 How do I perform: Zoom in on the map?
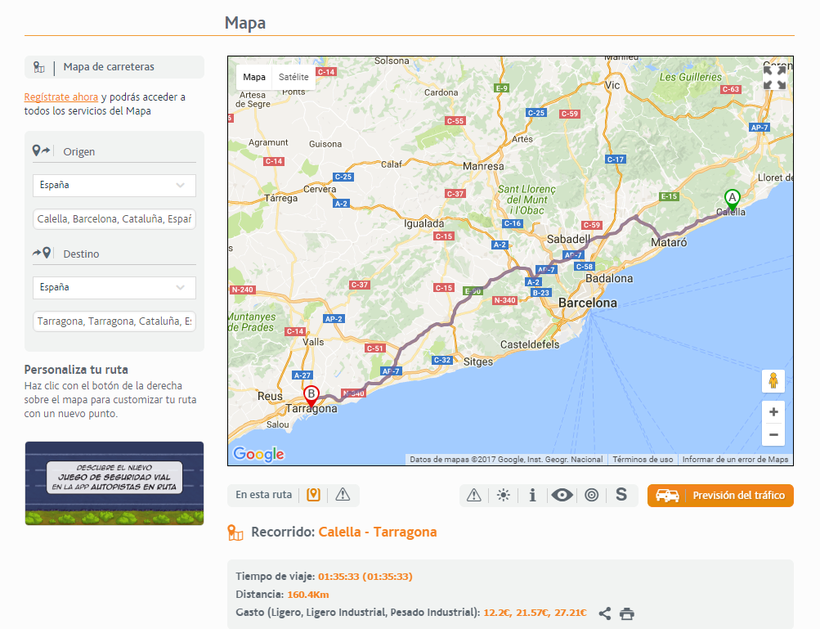click(772, 412)
